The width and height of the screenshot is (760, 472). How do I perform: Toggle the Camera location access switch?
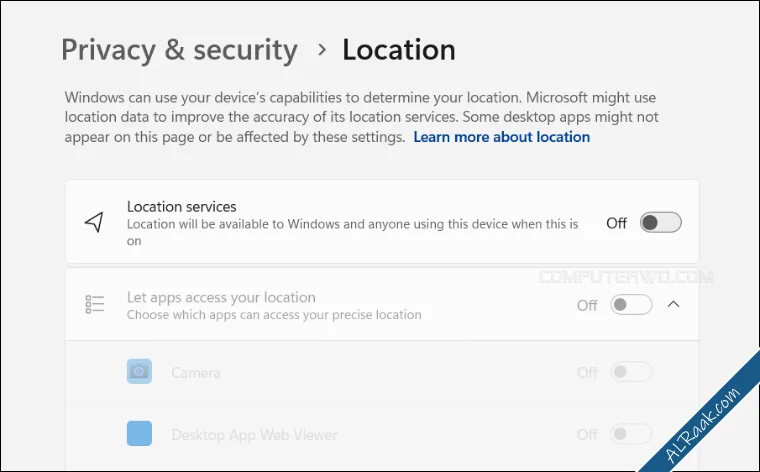pos(631,372)
